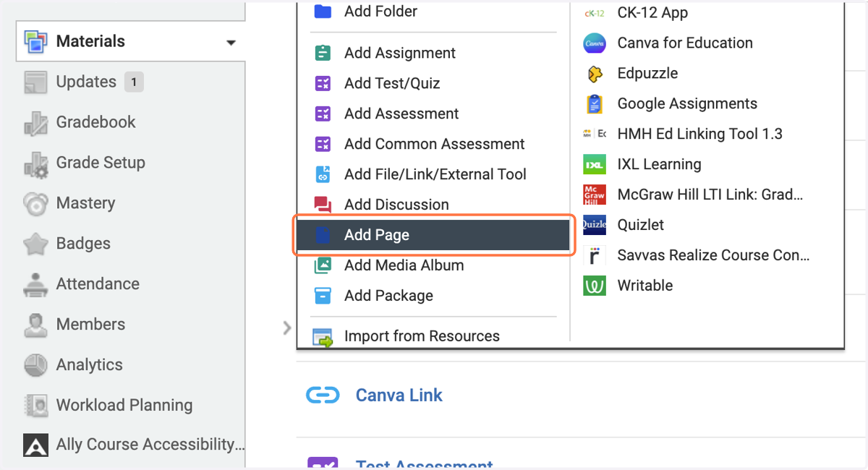Click the Updates sidebar icon
Viewport: 868px width, 470px height.
coord(35,82)
